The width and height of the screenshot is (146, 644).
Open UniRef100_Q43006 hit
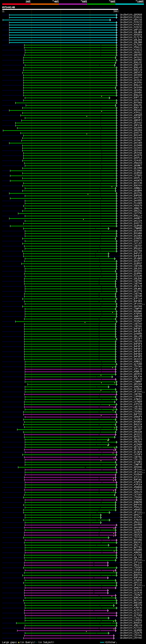pyautogui.click(x=131, y=590)
